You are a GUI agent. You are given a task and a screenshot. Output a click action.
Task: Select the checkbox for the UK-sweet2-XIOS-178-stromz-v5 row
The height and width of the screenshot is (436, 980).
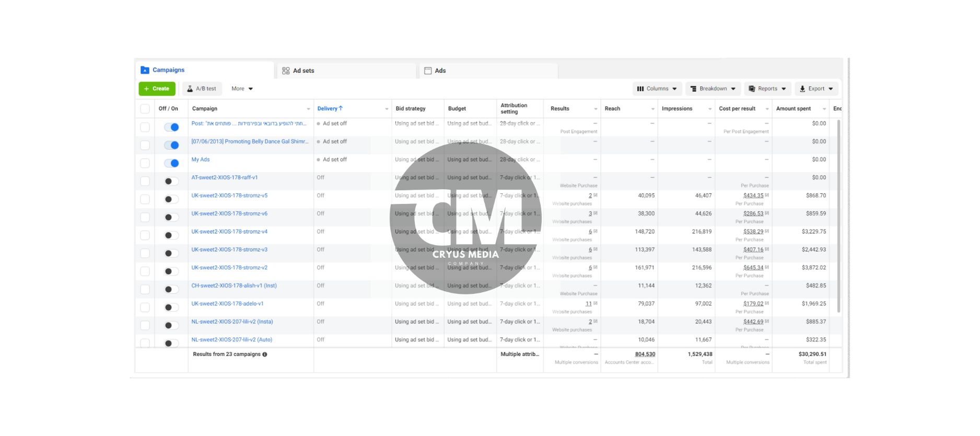(145, 199)
